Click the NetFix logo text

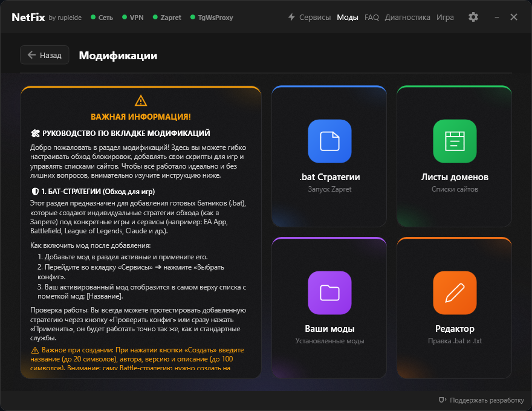click(28, 18)
